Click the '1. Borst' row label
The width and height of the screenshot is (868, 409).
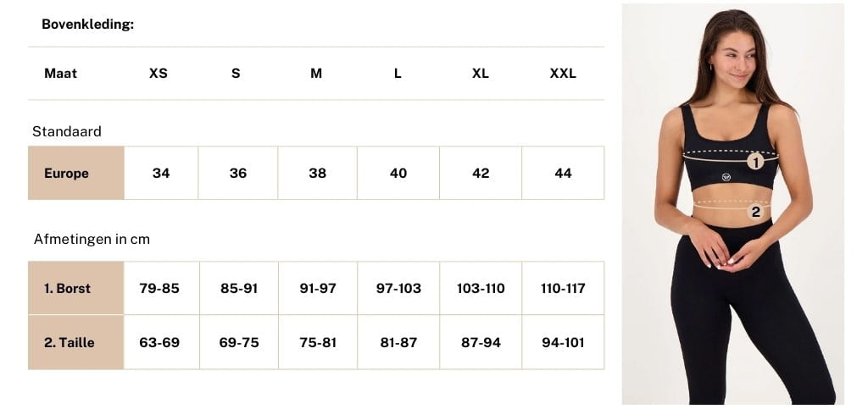68,289
